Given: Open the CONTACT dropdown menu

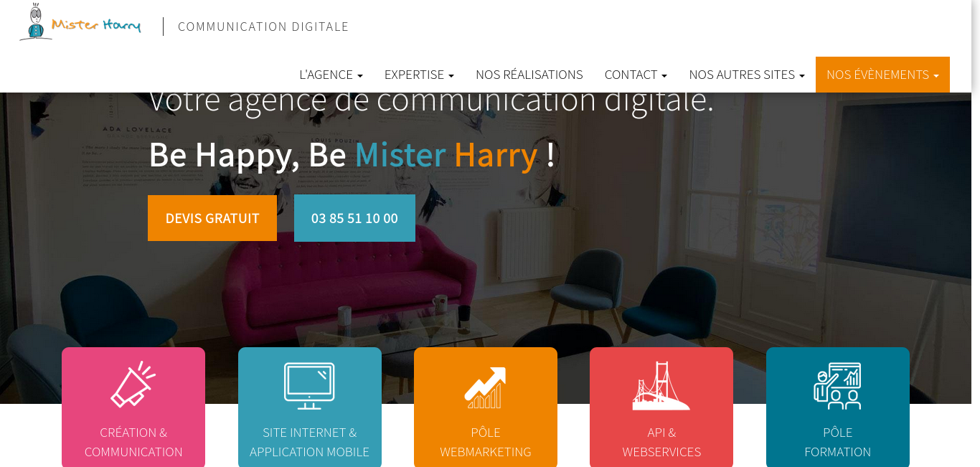Looking at the screenshot, I should click(636, 75).
